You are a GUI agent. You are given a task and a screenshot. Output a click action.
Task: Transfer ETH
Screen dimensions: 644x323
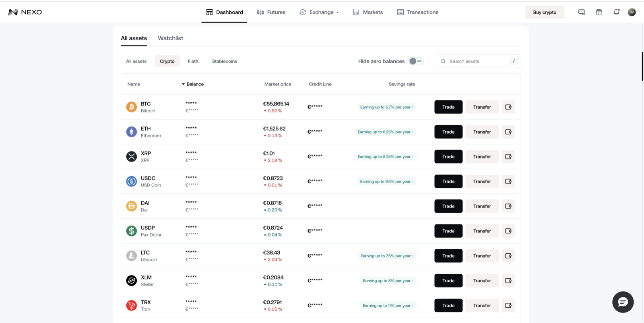[x=482, y=132]
